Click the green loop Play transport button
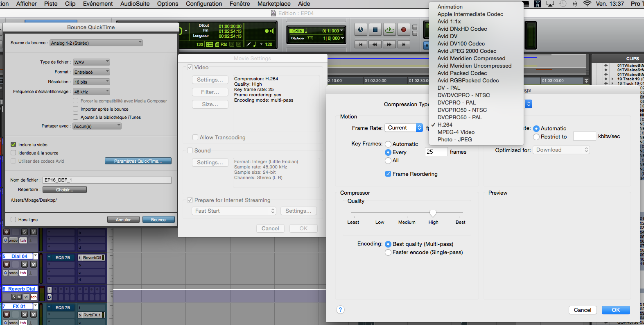Image resolution: width=644 pixels, height=325 pixels. [389, 30]
